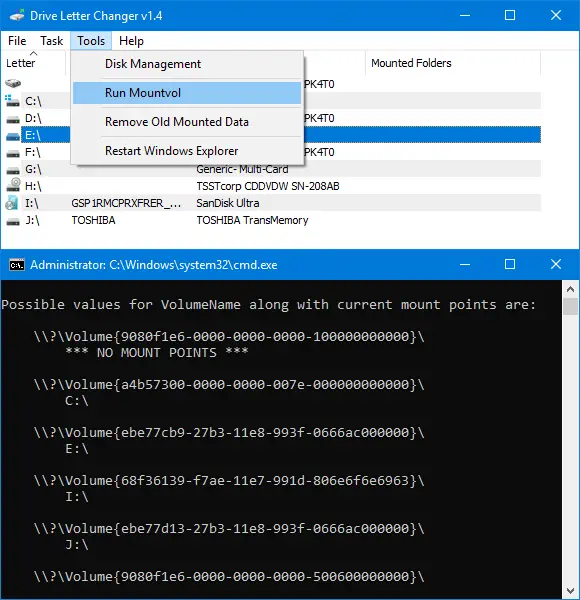Click the D:\ drive icon

(x=13, y=119)
